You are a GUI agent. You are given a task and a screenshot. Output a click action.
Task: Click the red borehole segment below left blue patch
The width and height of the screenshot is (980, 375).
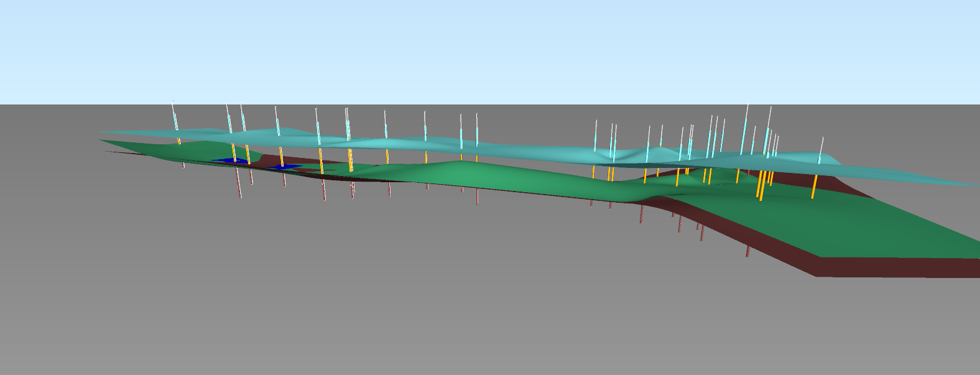point(239,183)
